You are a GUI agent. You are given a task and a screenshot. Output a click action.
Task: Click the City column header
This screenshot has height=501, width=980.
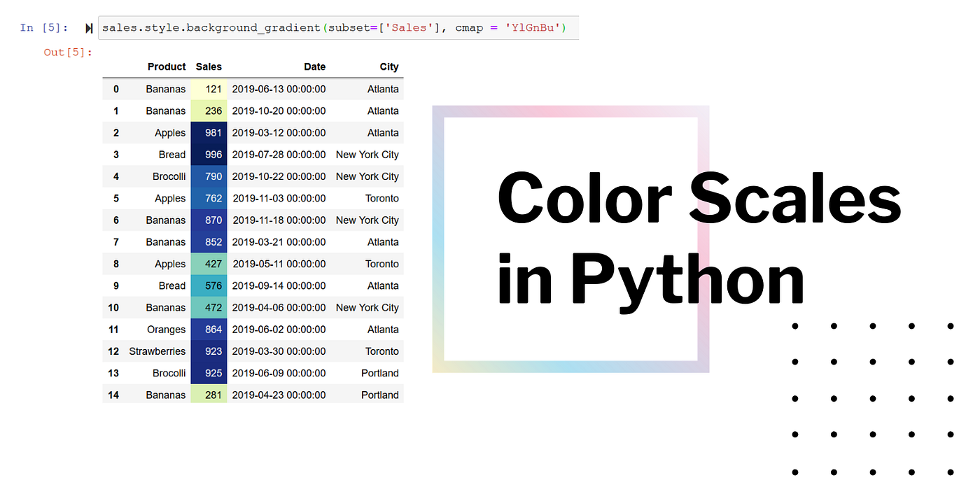tap(389, 66)
